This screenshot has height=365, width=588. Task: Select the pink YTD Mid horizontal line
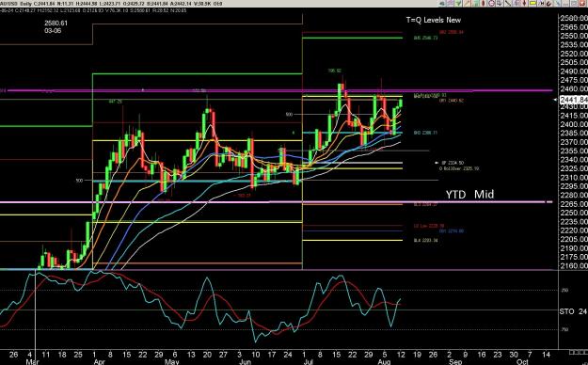[x=276, y=202]
